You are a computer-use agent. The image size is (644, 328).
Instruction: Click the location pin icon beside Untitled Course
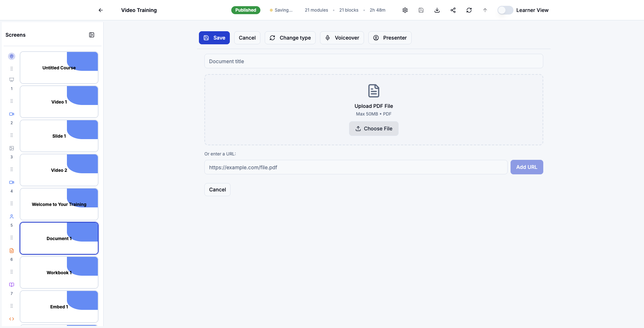click(x=12, y=56)
